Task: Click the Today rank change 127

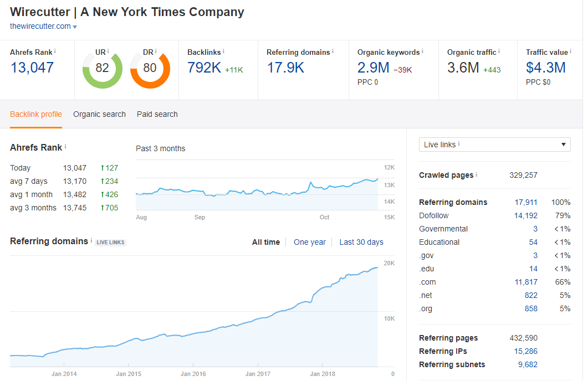Action: point(109,168)
